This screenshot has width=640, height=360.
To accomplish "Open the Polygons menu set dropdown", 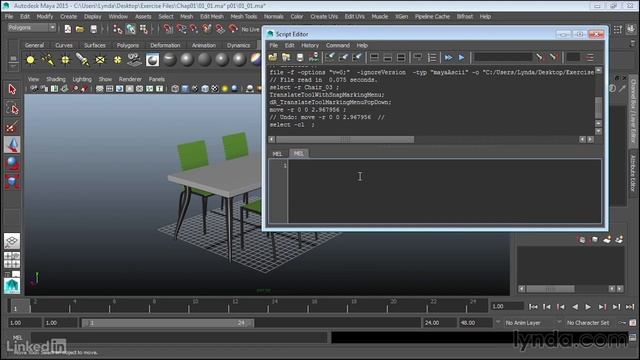I will [32, 27].
